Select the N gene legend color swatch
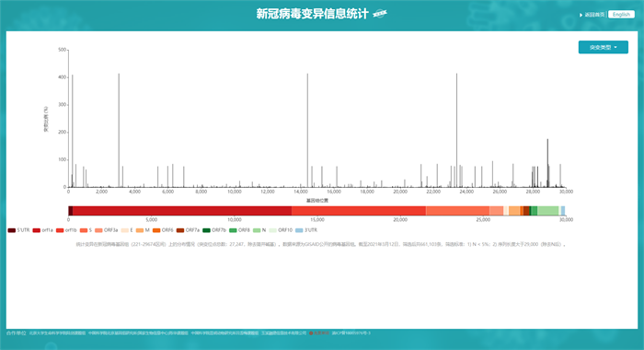The image size is (644, 350). [257, 230]
